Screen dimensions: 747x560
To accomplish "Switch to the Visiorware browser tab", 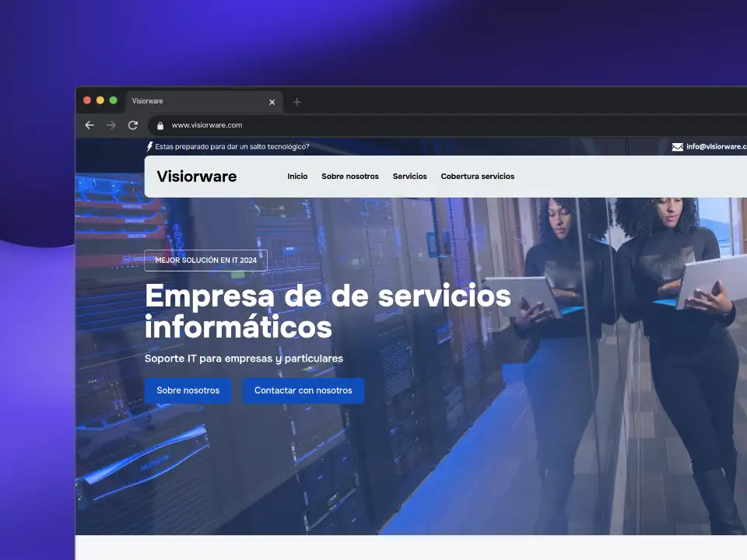I will point(187,101).
